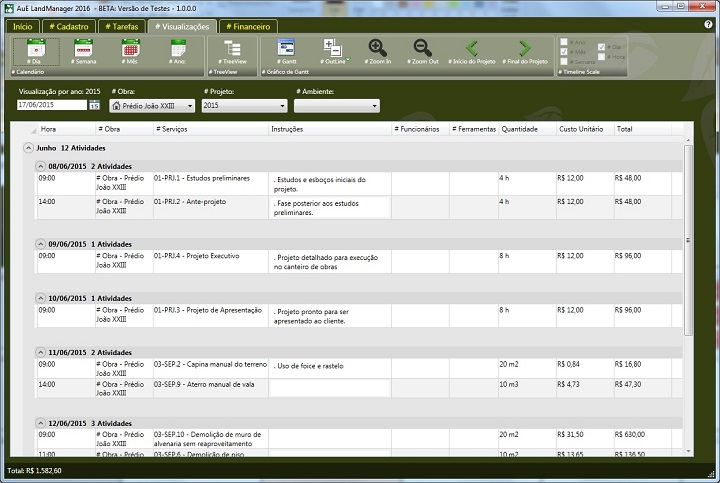Open the Obra dropdown showing Prédio João XXIII

pyautogui.click(x=152, y=105)
